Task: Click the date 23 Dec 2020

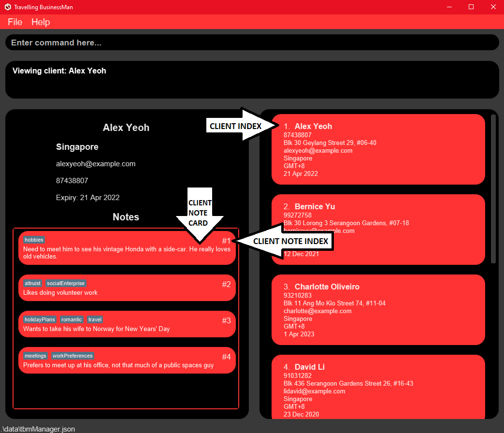Action: (x=301, y=414)
